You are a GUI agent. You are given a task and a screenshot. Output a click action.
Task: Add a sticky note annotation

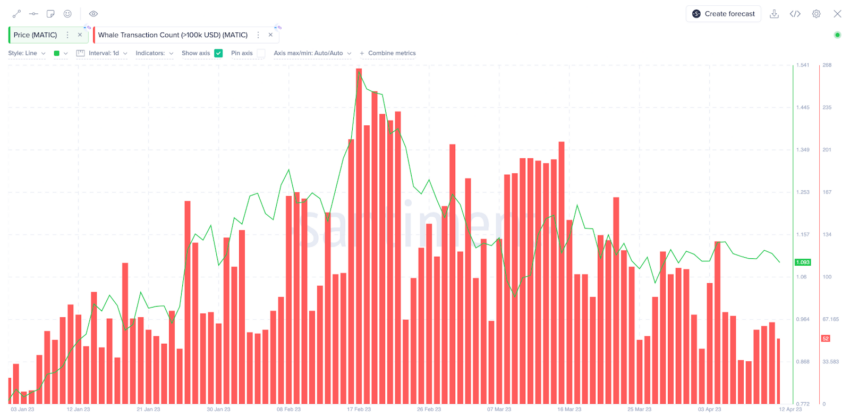pyautogui.click(x=50, y=14)
